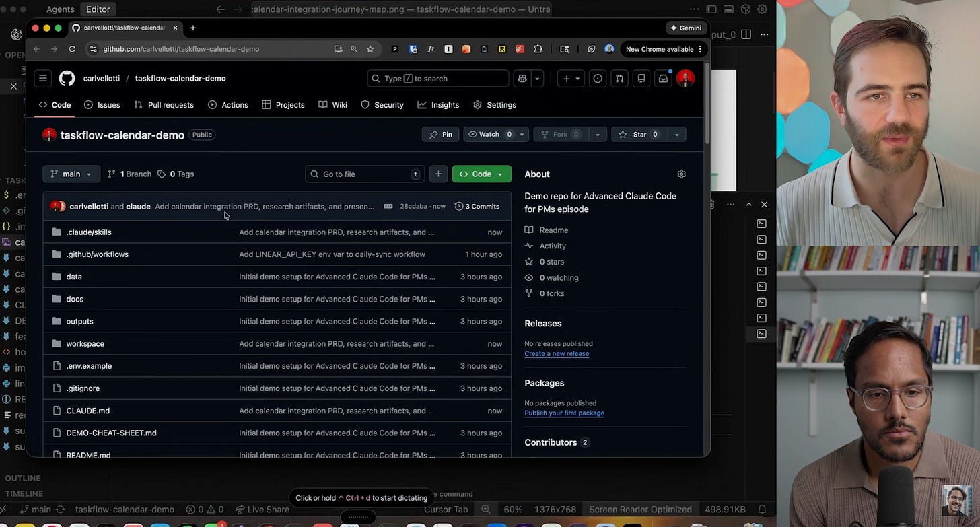Bookmark the page with the star icon
The image size is (980, 527).
(x=370, y=49)
